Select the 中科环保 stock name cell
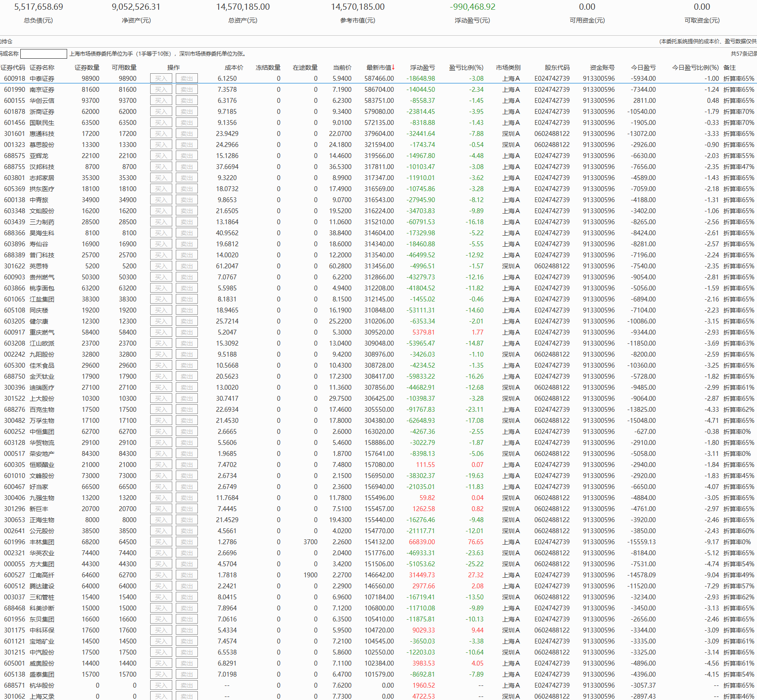Viewport: 757px width, 700px height. click(42, 630)
